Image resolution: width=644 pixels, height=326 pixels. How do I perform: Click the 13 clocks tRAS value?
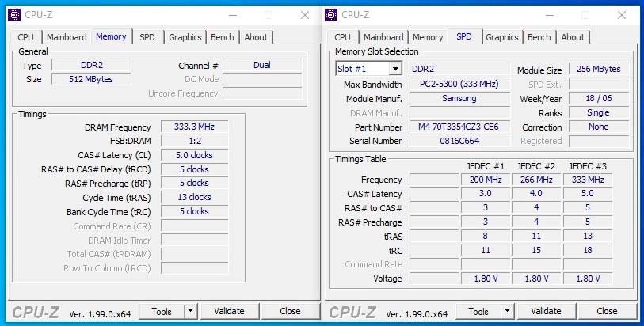pos(194,197)
